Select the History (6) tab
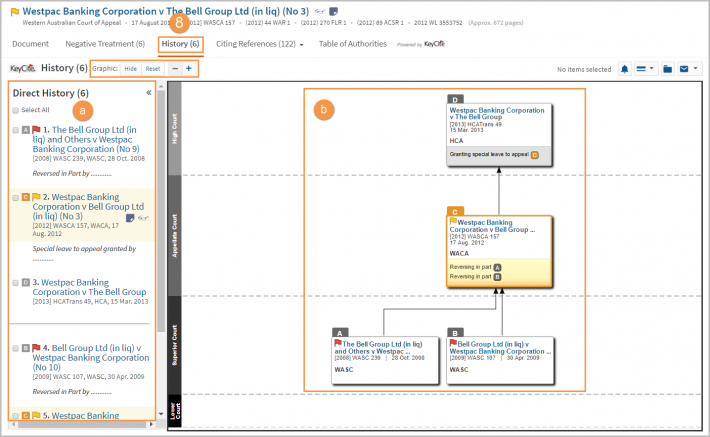 [x=180, y=44]
